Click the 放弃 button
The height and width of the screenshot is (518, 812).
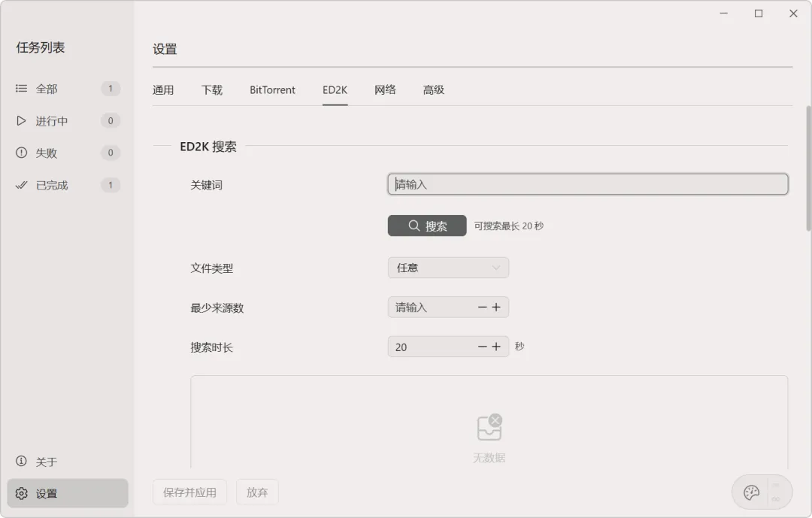257,492
